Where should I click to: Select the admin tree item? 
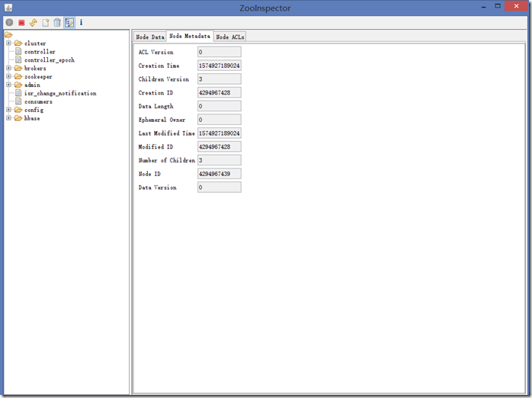pos(32,85)
